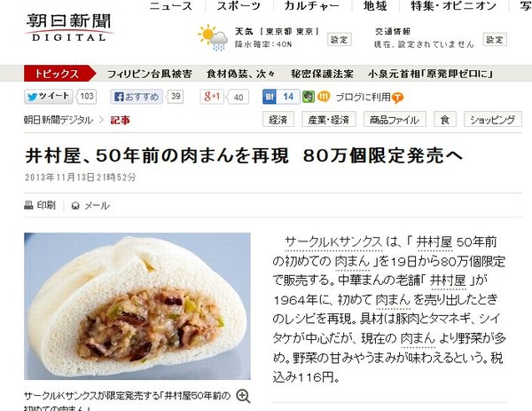Select the 商品ファイル category tag

coord(395,120)
